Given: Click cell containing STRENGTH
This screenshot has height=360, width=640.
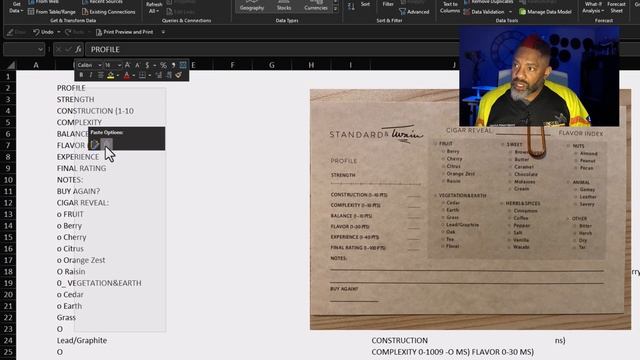Looking at the screenshot, I should coord(76,99).
